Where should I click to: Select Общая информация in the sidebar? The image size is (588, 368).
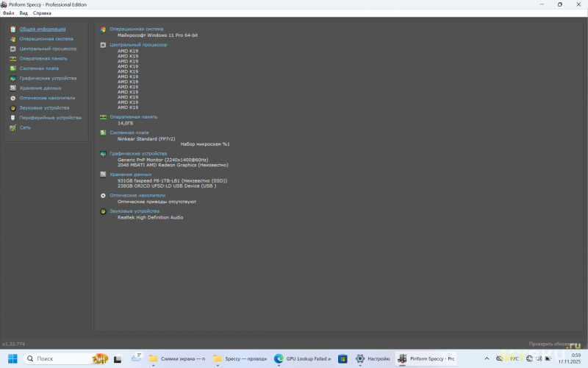42,29
